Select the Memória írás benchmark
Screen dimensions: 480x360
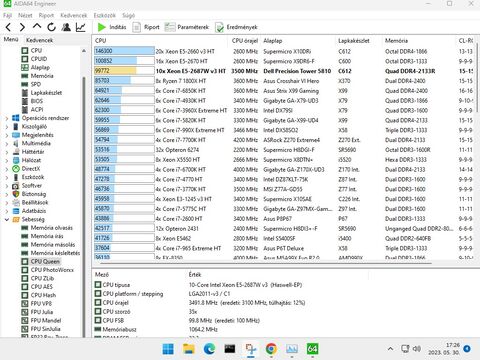click(42, 236)
